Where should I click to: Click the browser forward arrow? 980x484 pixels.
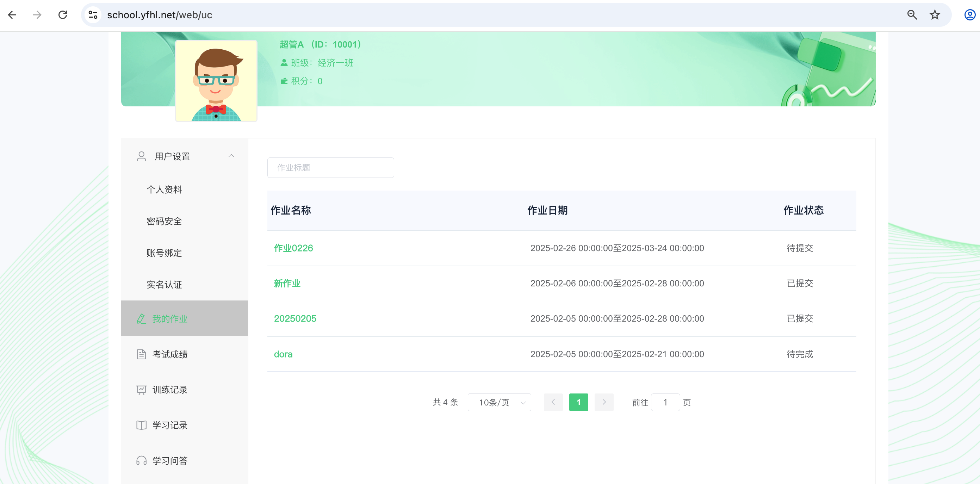(x=37, y=15)
